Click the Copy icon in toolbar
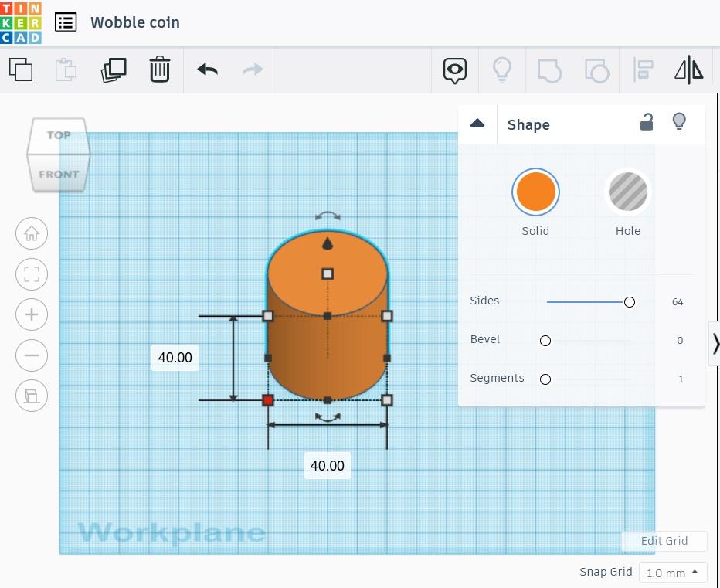This screenshot has height=588, width=720. (x=21, y=70)
